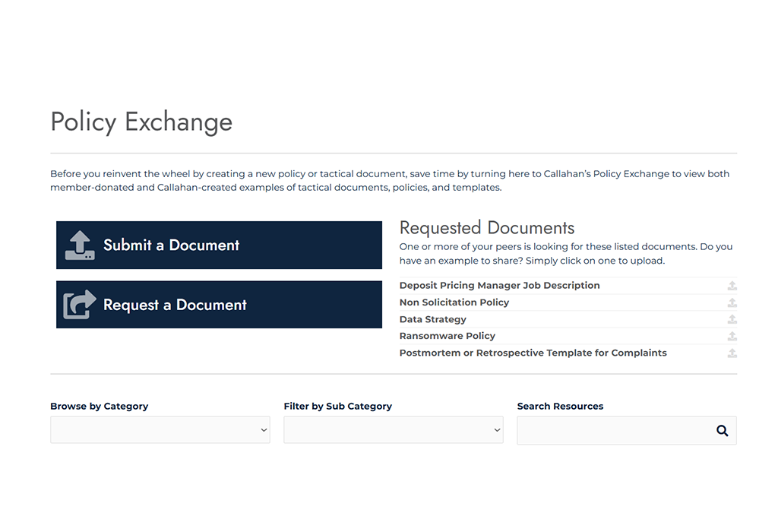Click upload icon next to Non Solicitation Policy
This screenshot has width=778, height=532.
click(732, 302)
